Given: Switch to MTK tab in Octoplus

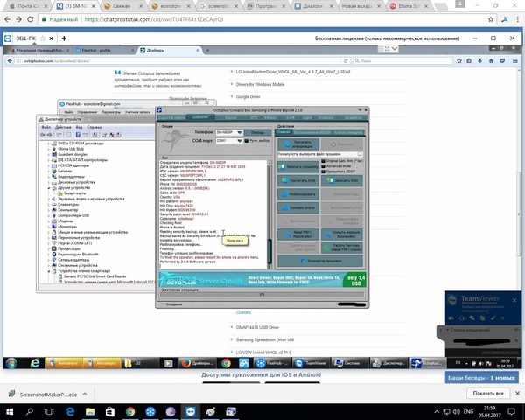Looking at the screenshot, I should click(254, 117).
